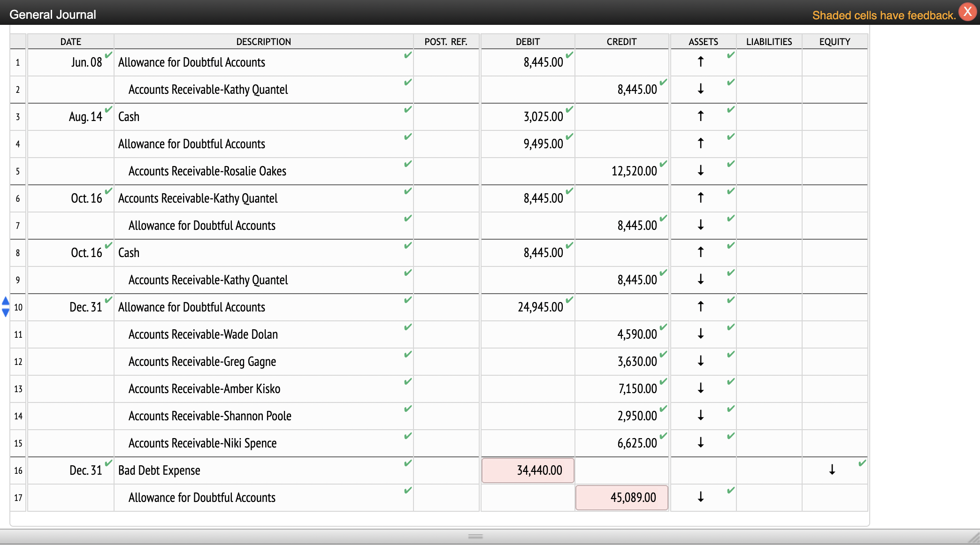This screenshot has height=546, width=980.
Task: Click the checkmark beside row 3 Cash description
Action: [x=407, y=109]
